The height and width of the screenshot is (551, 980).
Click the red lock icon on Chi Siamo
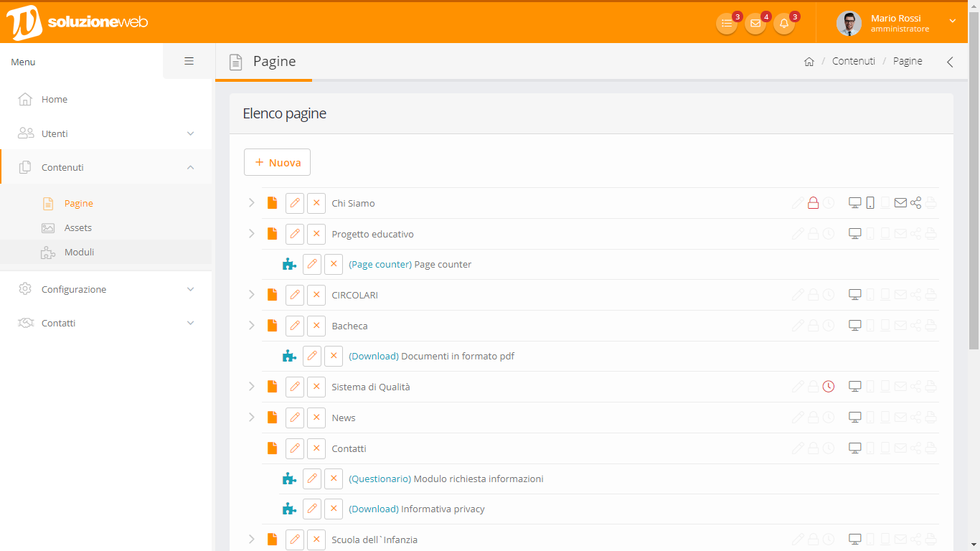click(813, 203)
